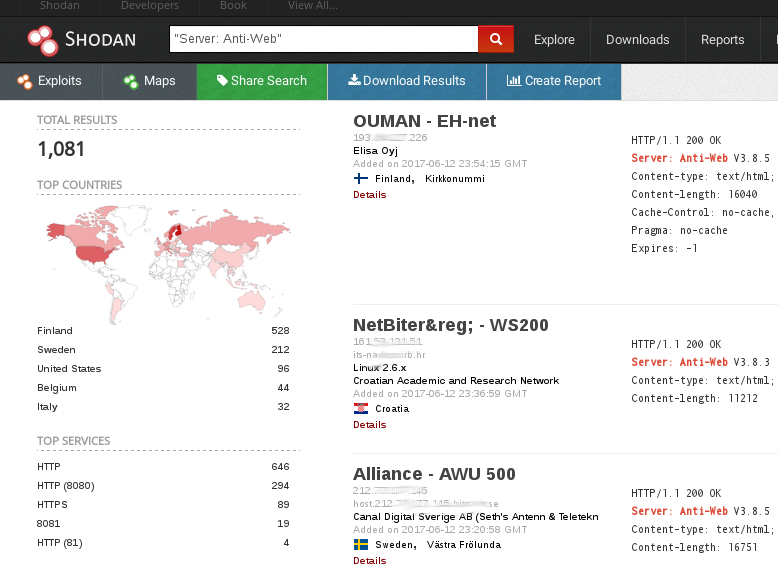Filter by HTTP (8080) service
The width and height of the screenshot is (778, 567).
(x=65, y=486)
